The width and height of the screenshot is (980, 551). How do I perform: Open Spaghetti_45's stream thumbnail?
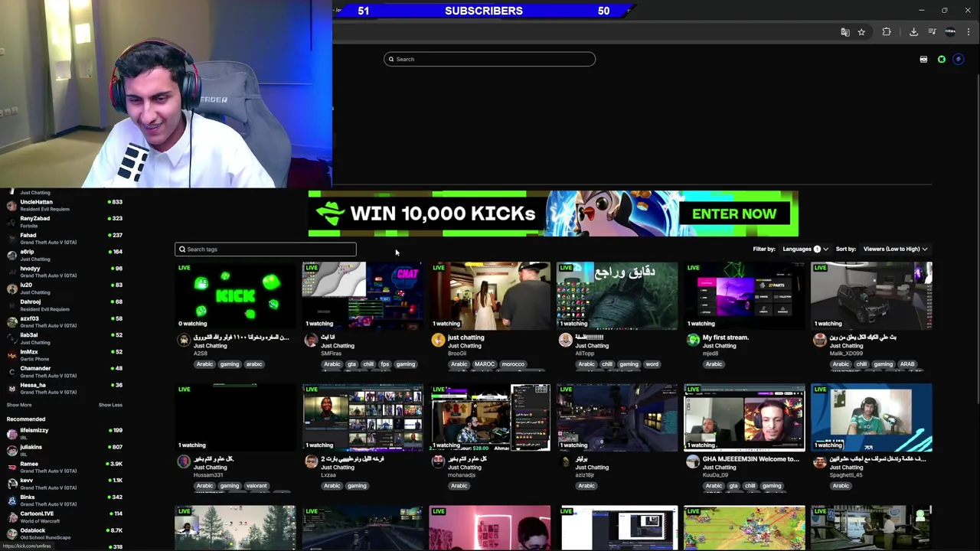coord(871,418)
